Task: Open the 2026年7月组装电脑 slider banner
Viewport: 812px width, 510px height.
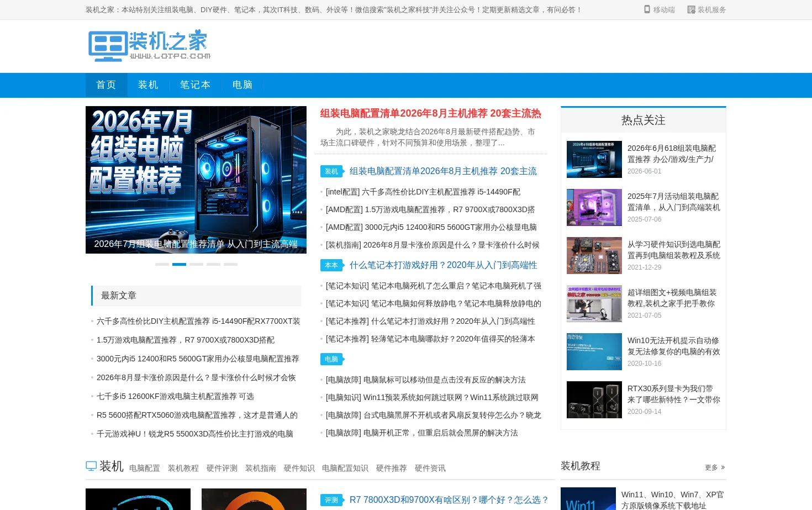Action: 196,180
